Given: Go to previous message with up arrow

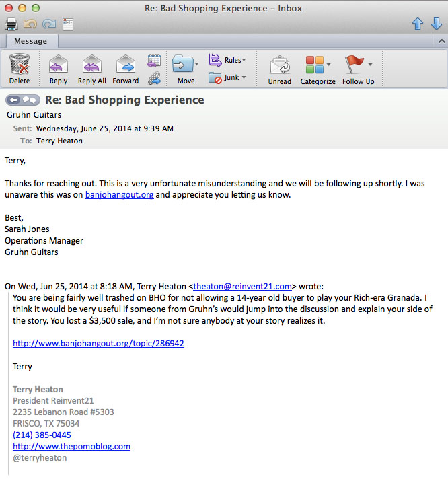Looking at the screenshot, I should coord(418,24).
